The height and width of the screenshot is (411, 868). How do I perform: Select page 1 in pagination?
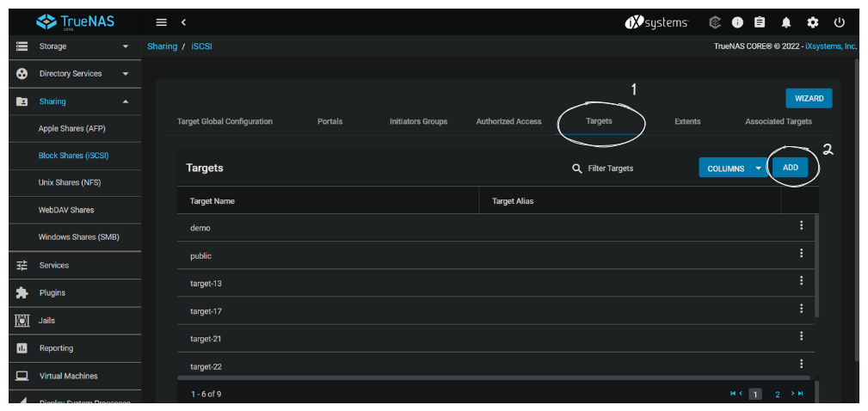tap(755, 394)
